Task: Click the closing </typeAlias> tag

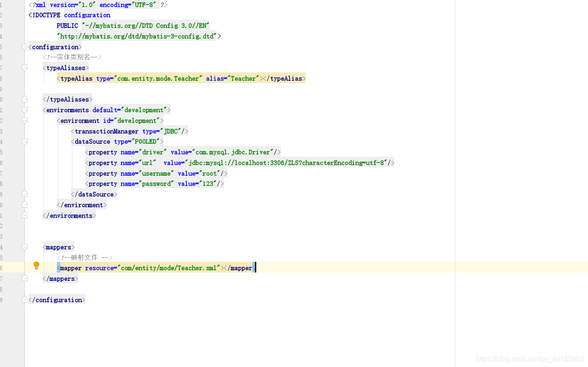Action: (284, 79)
